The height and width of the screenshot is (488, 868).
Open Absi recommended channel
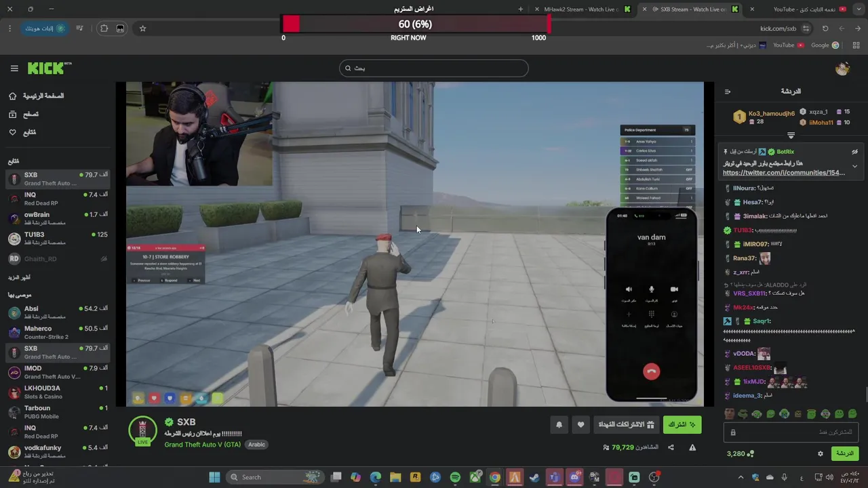point(57,312)
